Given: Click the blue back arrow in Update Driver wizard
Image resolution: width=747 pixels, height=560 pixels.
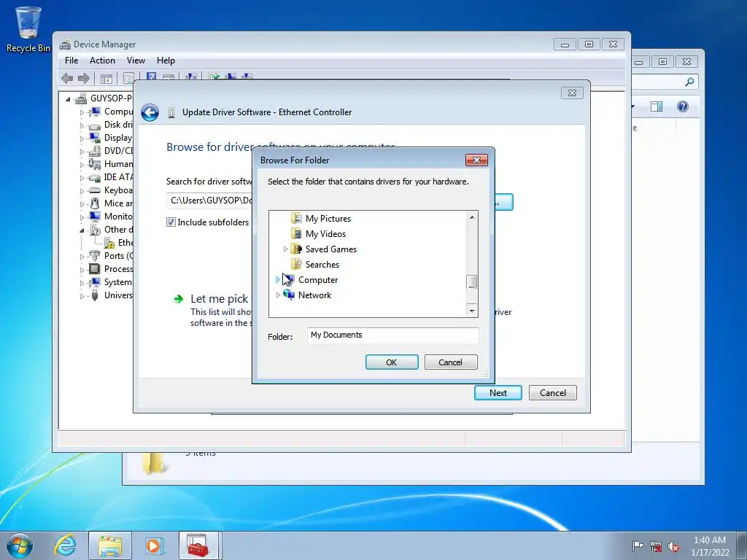Looking at the screenshot, I should [150, 113].
